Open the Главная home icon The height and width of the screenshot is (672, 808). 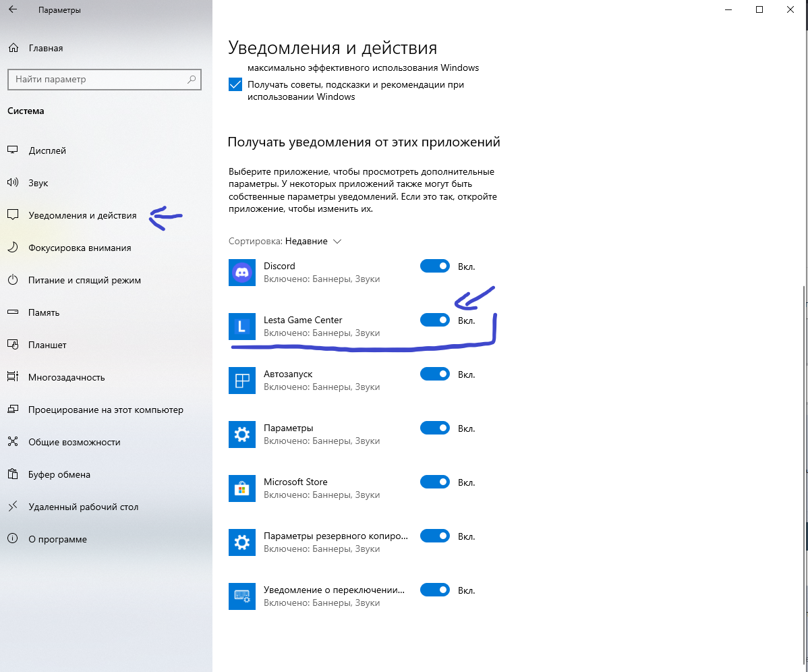[x=13, y=48]
